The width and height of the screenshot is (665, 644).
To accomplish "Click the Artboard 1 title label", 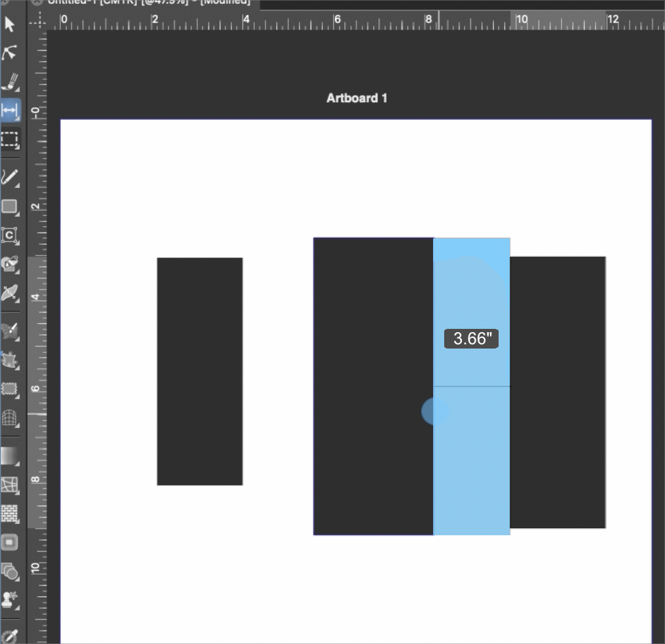I will pyautogui.click(x=356, y=98).
